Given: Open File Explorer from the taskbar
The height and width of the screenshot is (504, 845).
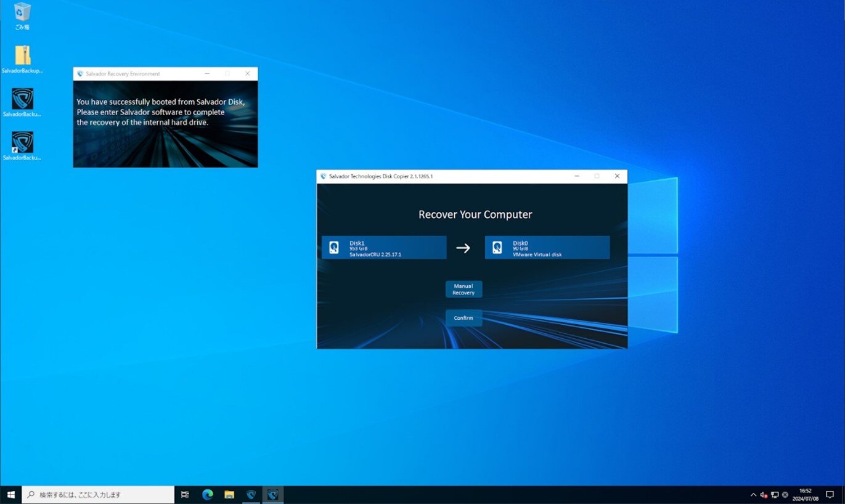Looking at the screenshot, I should (x=229, y=495).
